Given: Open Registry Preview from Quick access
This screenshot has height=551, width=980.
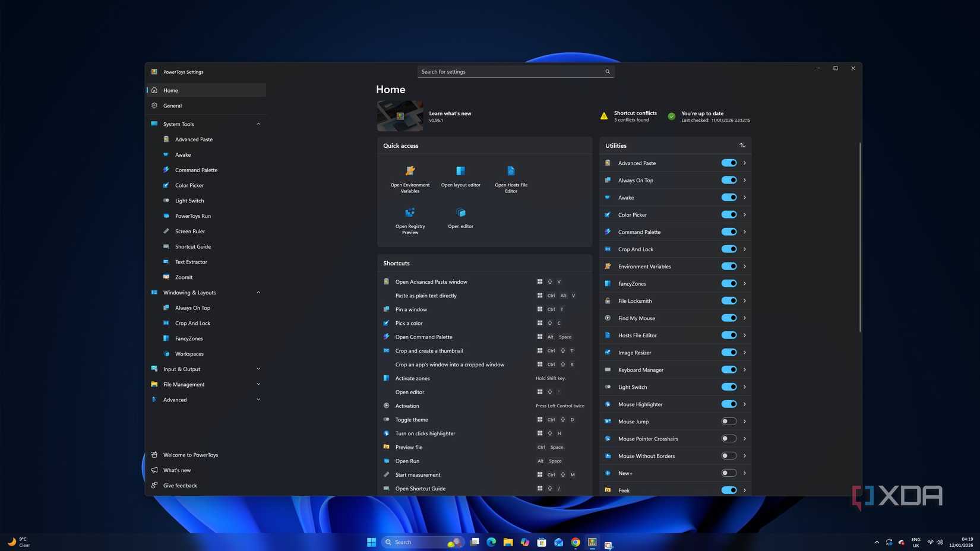Looking at the screenshot, I should 410,213.
